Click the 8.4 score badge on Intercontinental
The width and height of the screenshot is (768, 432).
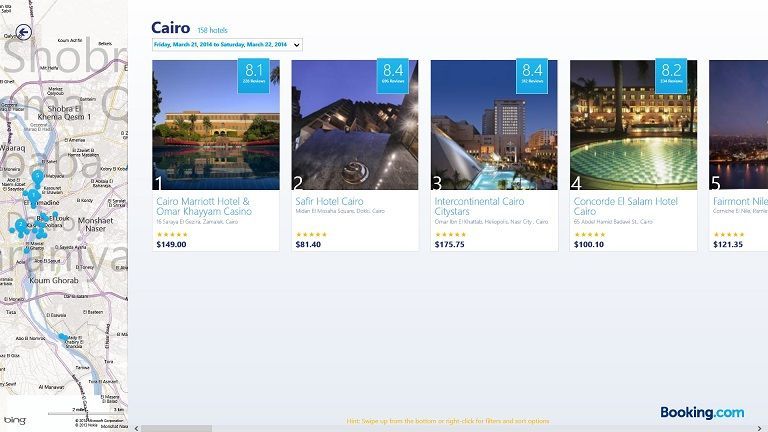pos(532,75)
